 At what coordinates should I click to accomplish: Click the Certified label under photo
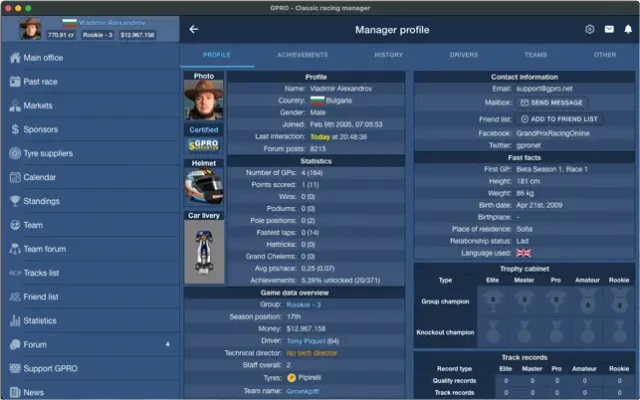pos(204,130)
